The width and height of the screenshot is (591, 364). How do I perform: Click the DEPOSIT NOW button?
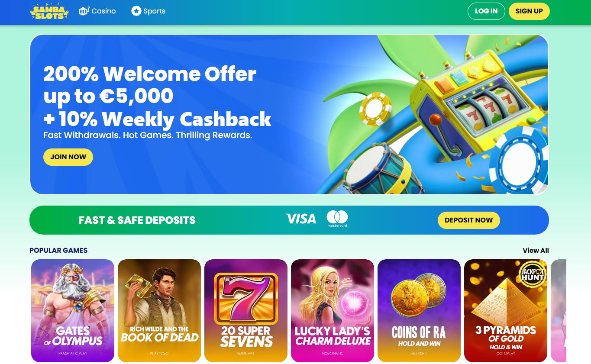point(468,220)
